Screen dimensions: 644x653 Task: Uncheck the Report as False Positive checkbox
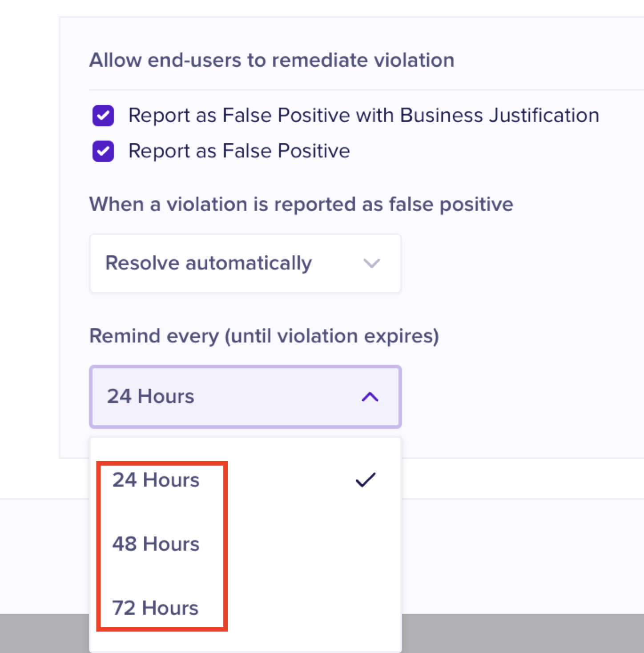[x=103, y=152]
